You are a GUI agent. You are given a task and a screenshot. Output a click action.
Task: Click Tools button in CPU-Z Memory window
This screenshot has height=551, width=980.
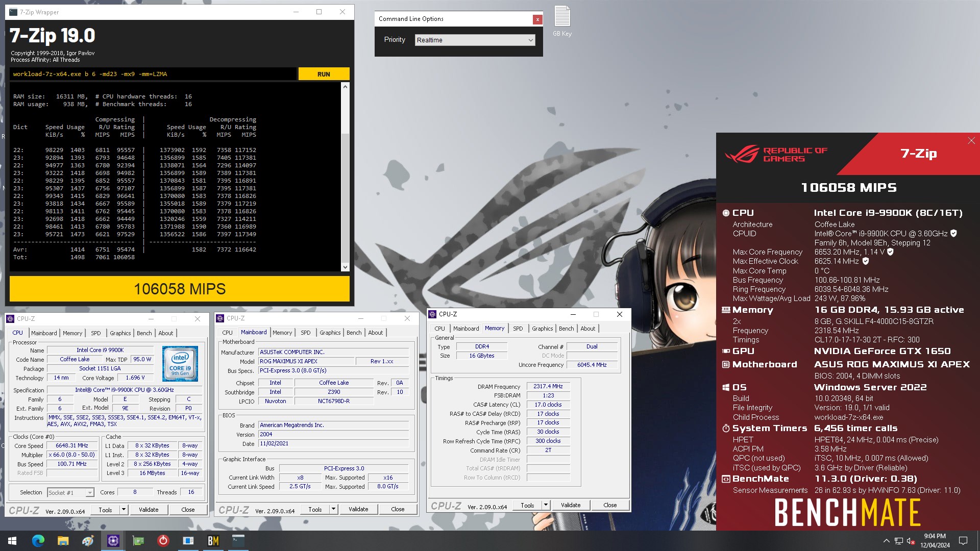click(x=527, y=505)
